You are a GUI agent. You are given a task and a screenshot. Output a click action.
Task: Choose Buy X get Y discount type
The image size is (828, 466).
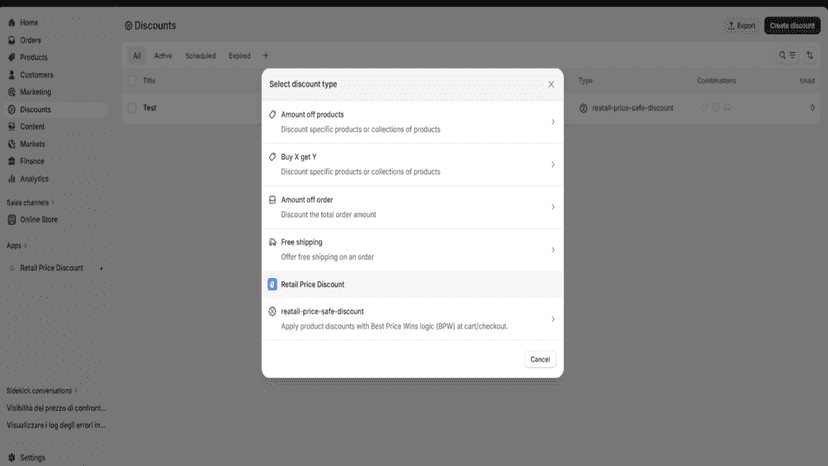412,164
